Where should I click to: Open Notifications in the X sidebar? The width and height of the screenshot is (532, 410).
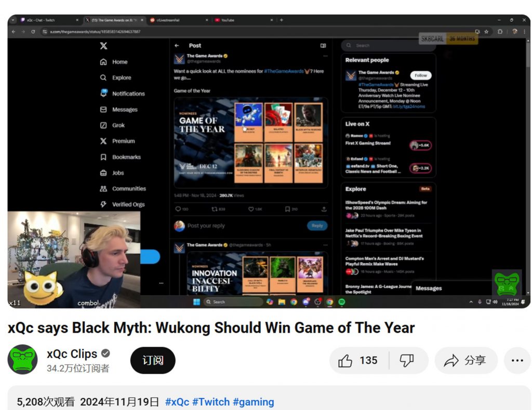click(122, 93)
